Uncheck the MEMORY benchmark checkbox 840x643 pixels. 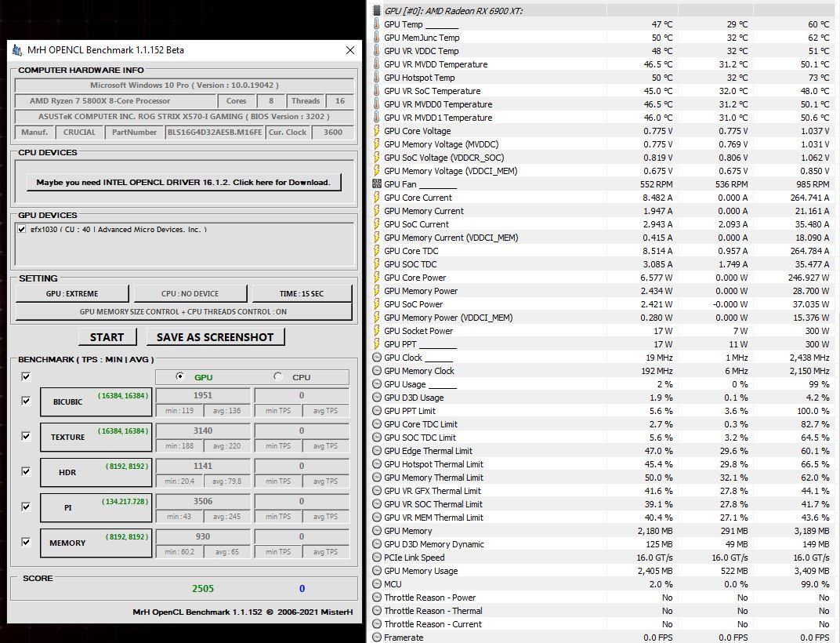click(x=26, y=542)
